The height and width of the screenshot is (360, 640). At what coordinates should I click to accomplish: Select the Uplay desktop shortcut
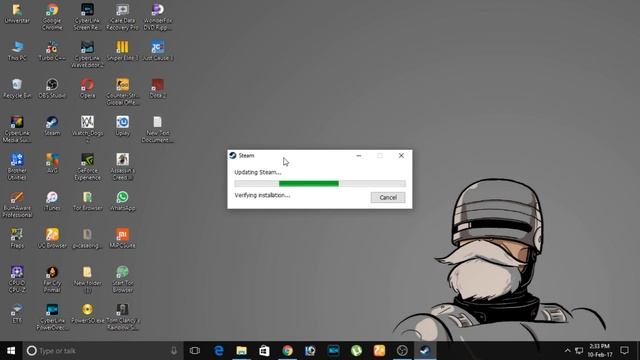(x=122, y=126)
